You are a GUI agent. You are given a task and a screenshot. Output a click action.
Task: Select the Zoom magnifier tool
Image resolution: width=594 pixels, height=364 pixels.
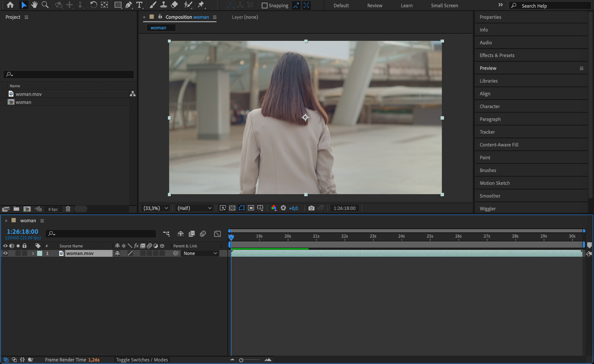[x=45, y=5]
